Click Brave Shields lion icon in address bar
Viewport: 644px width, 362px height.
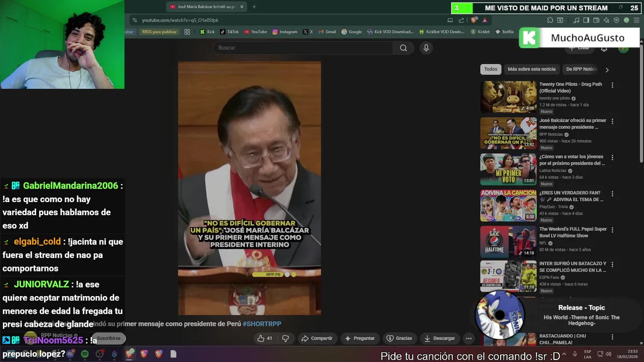point(473,20)
